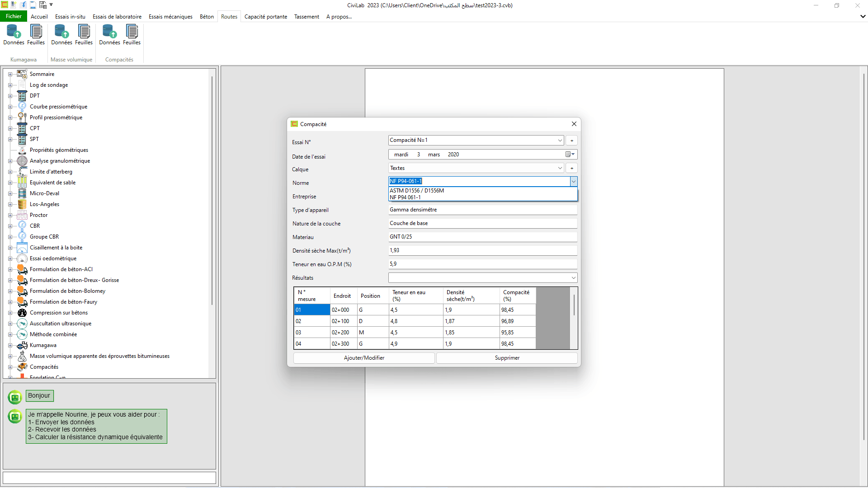
Task: Expand the Méthode combinée node
Action: coord(10,334)
